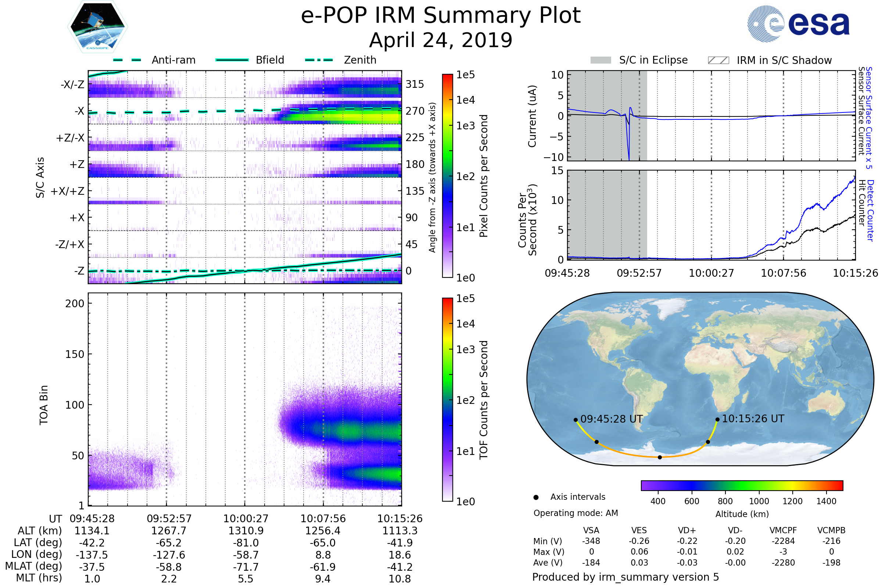
Task: Click the Altitude (km) horizontal colorbar
Action: (742, 485)
